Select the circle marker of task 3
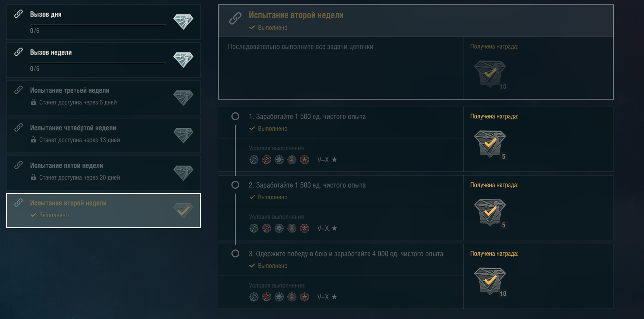Viewport: 644px width, 319px height. tap(235, 254)
